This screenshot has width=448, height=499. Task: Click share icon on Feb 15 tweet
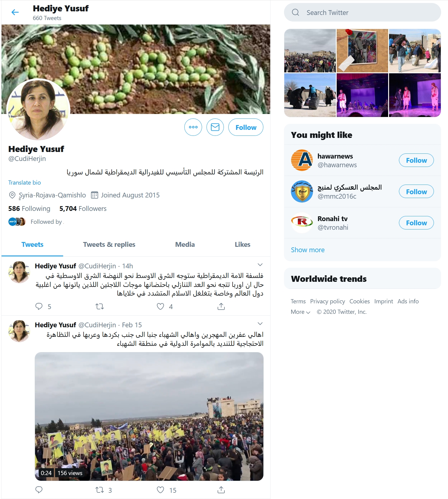tap(221, 490)
